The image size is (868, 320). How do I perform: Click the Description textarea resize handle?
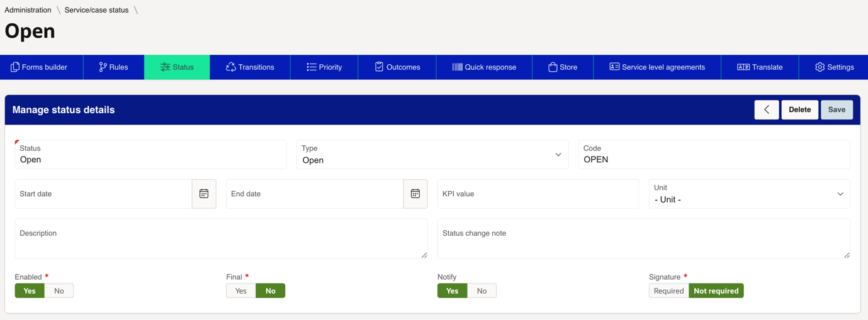tap(424, 255)
